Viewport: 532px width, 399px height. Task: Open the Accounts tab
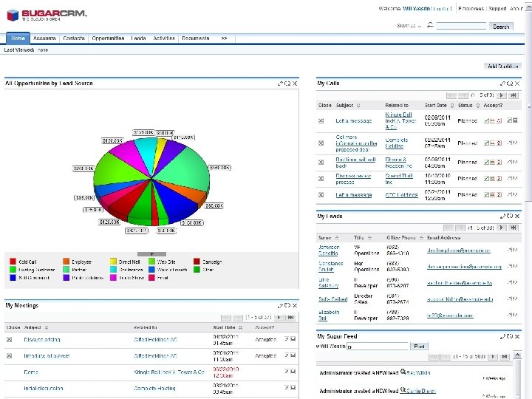[x=44, y=38]
